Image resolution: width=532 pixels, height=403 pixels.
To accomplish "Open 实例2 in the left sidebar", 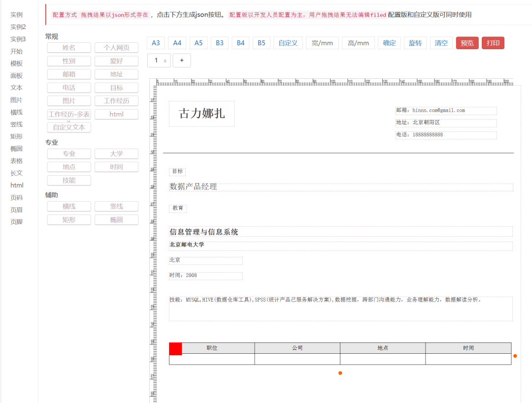I will (x=18, y=27).
